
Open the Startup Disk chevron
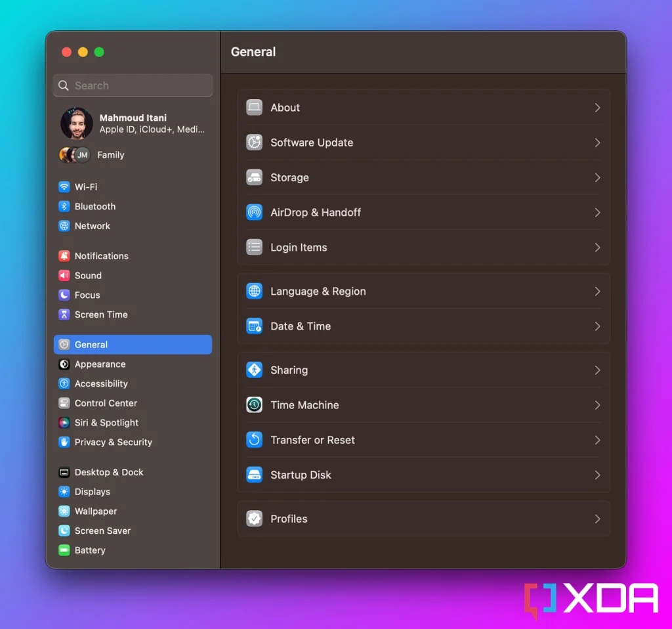(x=597, y=475)
